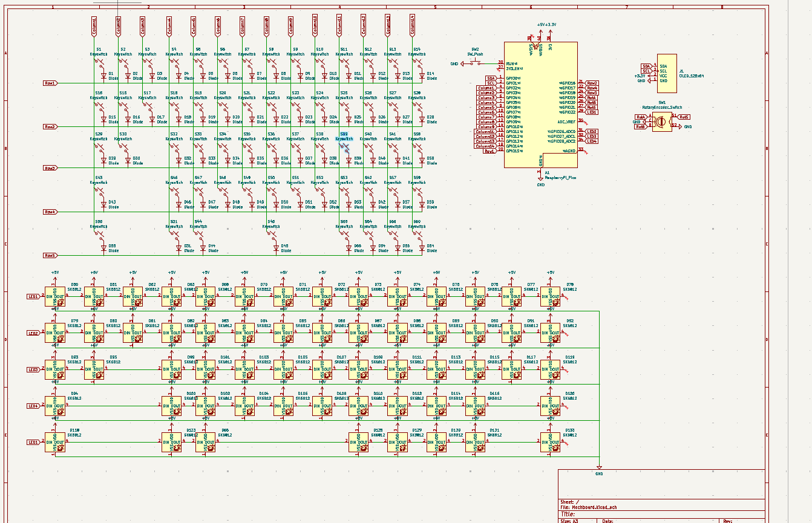Click the LED4 label at Pico GPIO28

point(592,141)
